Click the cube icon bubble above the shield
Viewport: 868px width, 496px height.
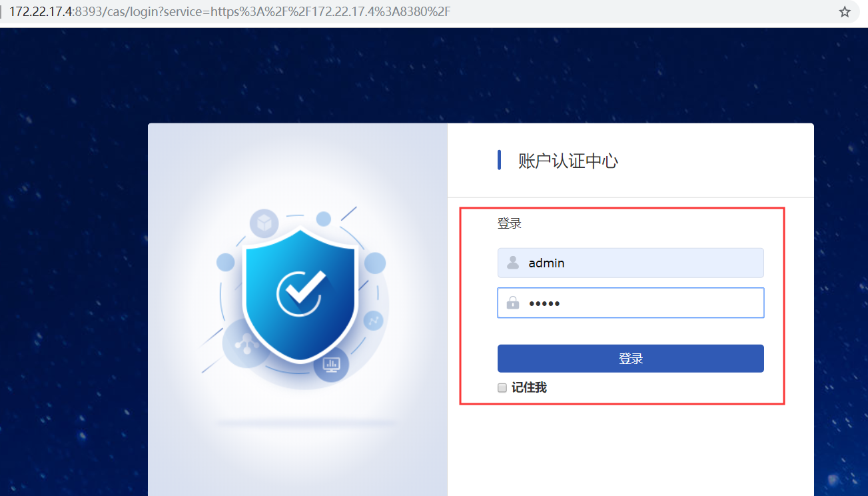(264, 223)
